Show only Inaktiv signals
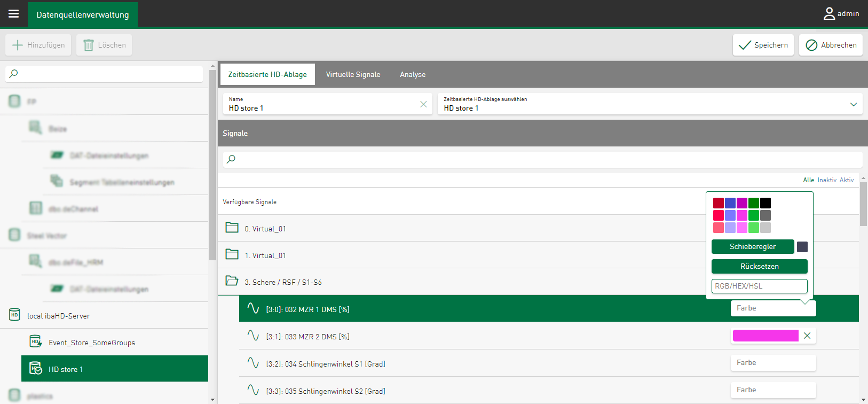Image resolution: width=868 pixels, height=404 pixels. point(827,180)
